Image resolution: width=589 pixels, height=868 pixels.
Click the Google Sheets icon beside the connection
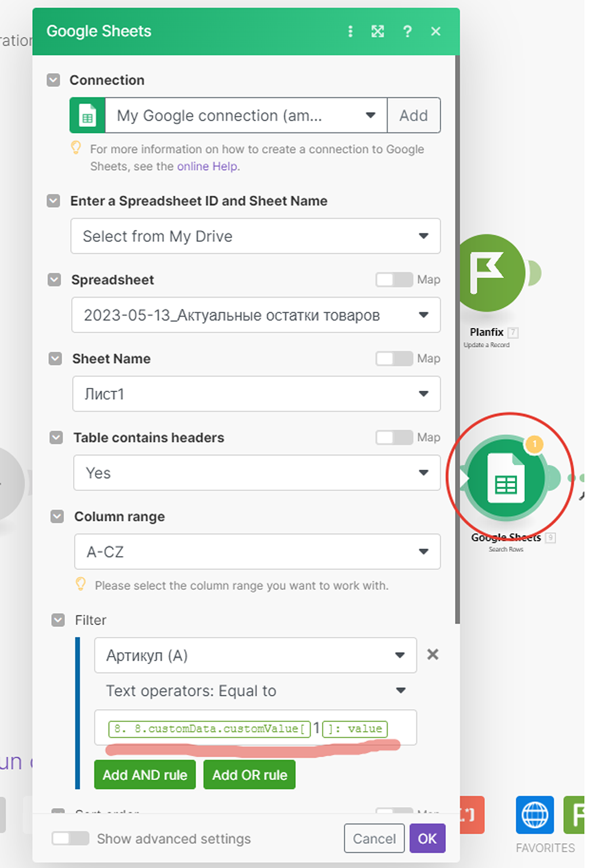(x=87, y=116)
